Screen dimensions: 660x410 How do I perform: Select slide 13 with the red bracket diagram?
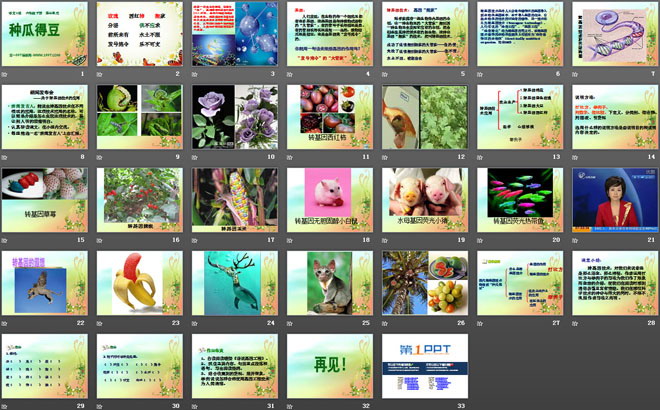[x=520, y=117]
